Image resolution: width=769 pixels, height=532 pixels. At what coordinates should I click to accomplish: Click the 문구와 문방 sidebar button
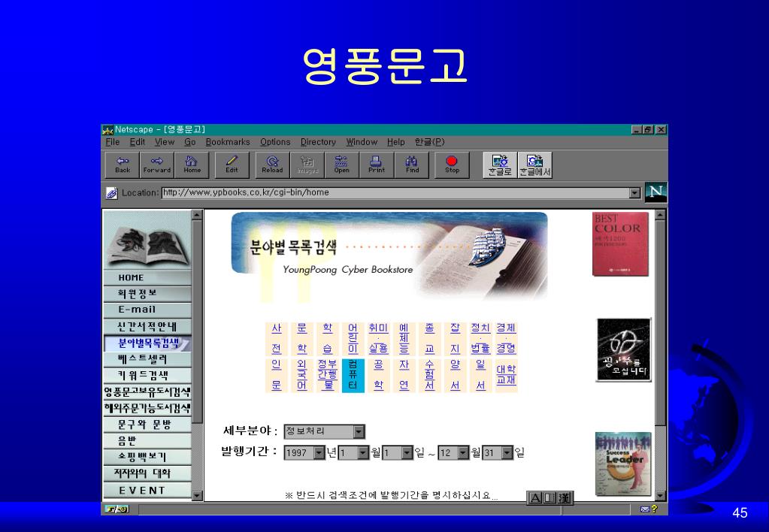[x=147, y=425]
